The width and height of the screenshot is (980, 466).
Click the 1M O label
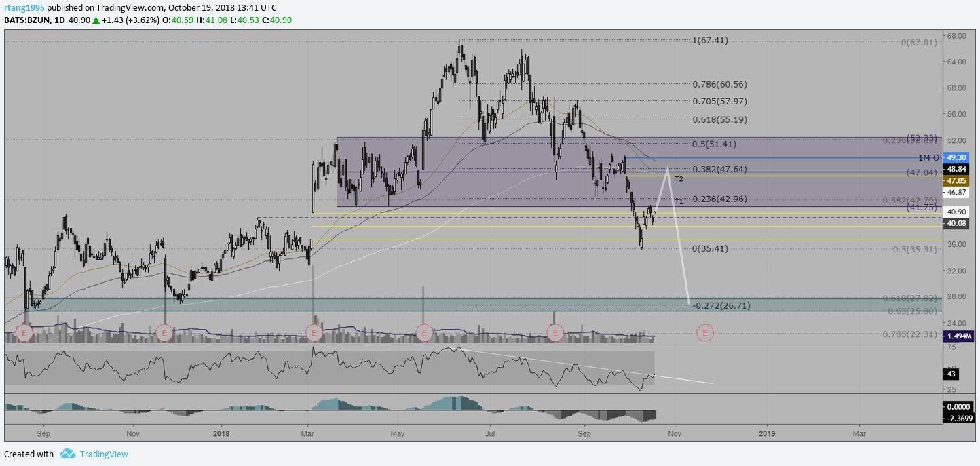pyautogui.click(x=928, y=157)
